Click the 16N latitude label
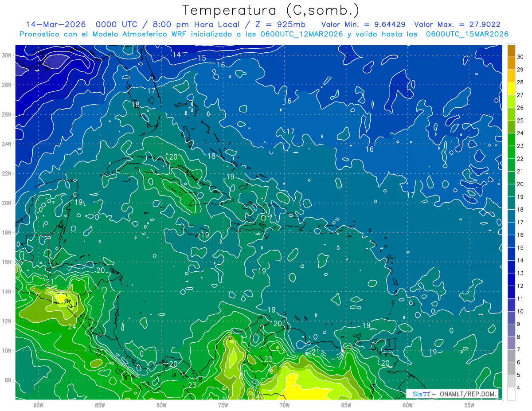532x411 pixels. click(x=7, y=262)
